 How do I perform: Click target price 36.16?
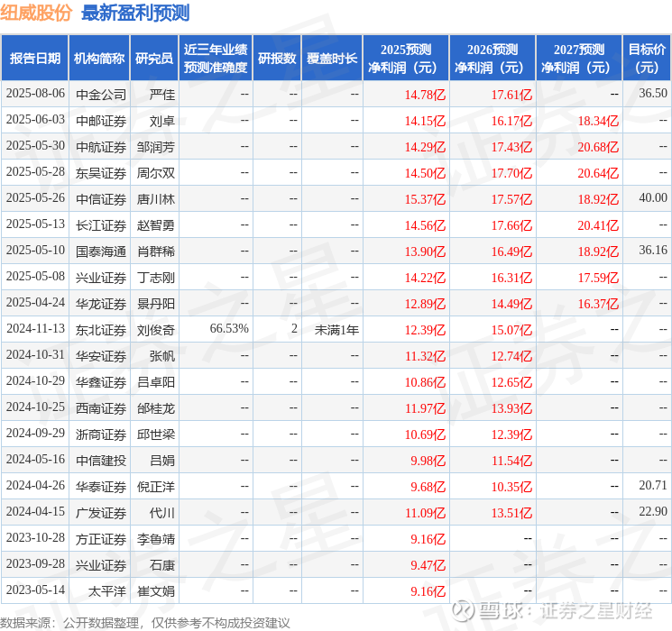click(x=653, y=251)
